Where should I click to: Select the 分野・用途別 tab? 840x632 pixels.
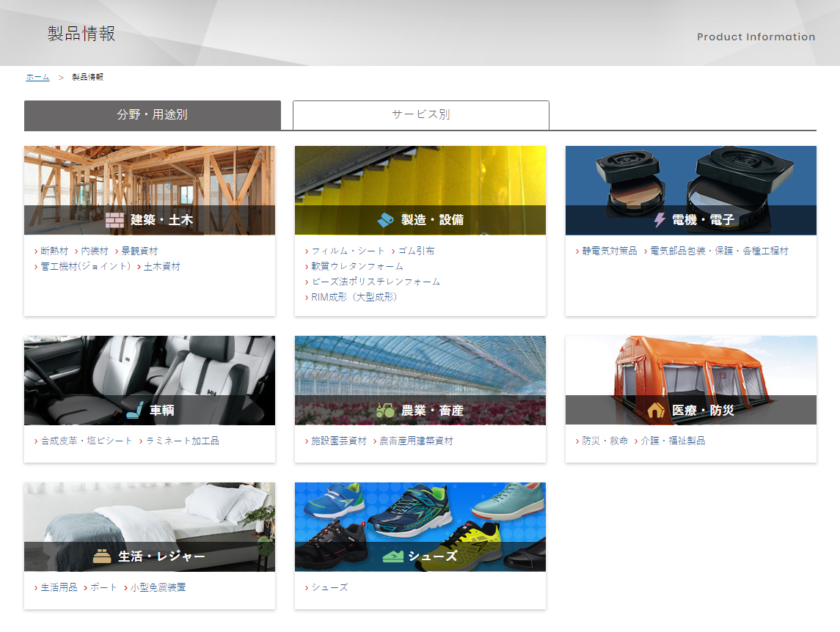[x=153, y=115]
